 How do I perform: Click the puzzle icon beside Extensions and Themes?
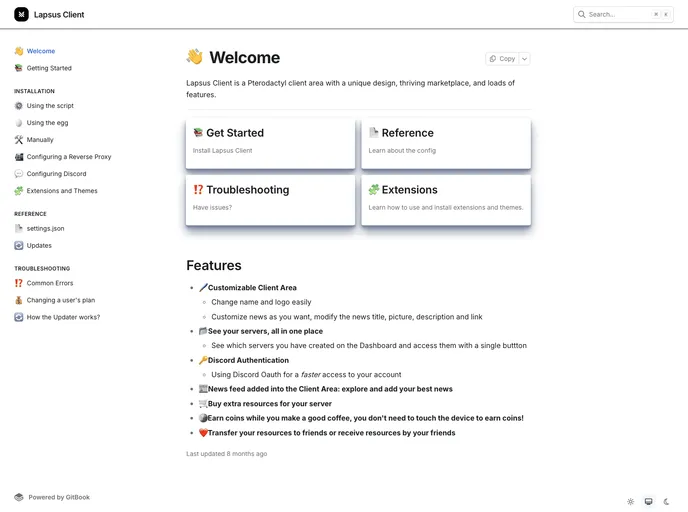pyautogui.click(x=18, y=191)
